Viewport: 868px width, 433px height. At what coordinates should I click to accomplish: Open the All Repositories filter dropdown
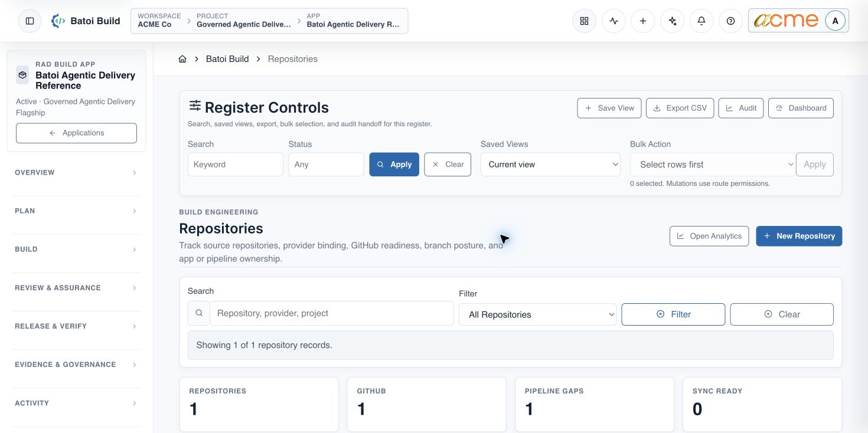pos(538,314)
